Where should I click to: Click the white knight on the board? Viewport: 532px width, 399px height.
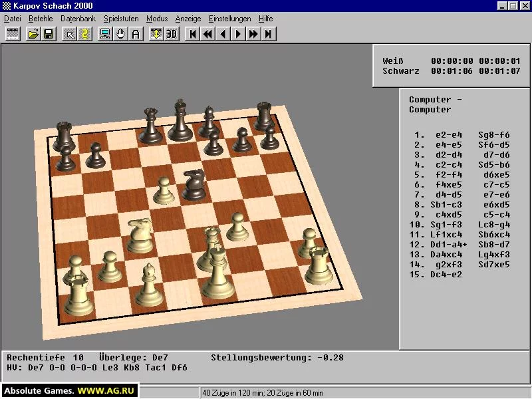[140, 236]
